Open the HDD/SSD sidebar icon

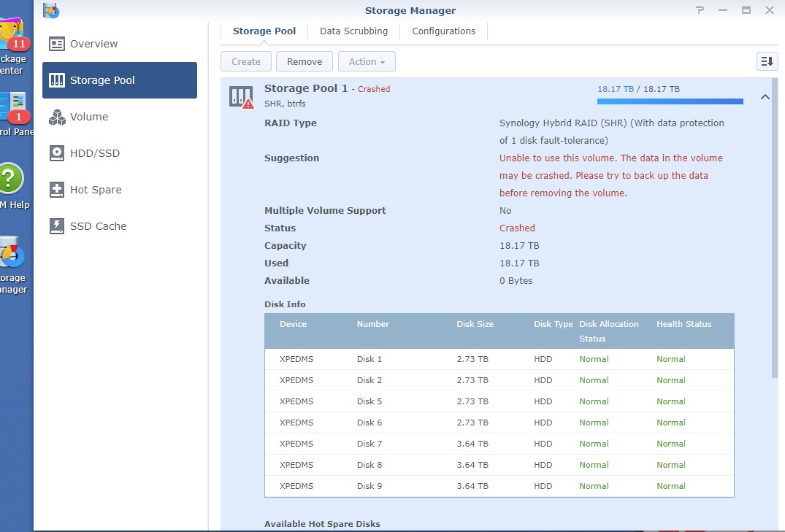click(56, 153)
